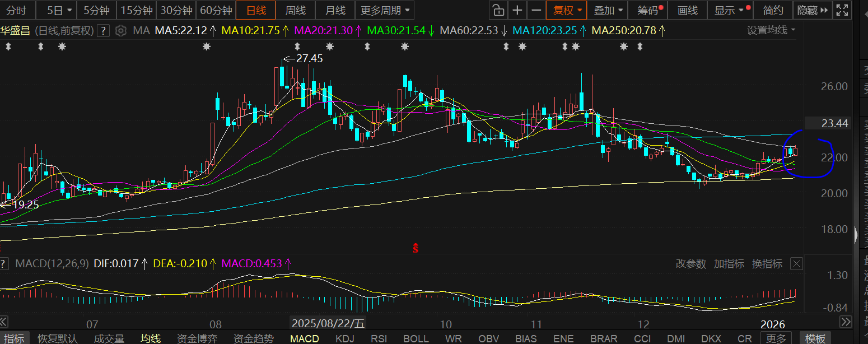Image resolution: width=868 pixels, height=344 pixels.
Task: Click the lock icon in the top toolbar
Action: click(498, 10)
